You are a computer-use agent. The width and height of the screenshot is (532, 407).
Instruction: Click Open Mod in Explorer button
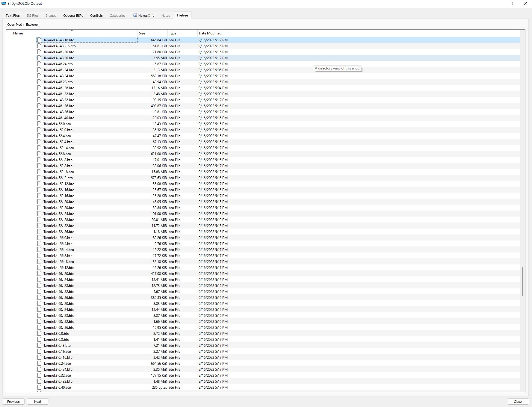(23, 25)
